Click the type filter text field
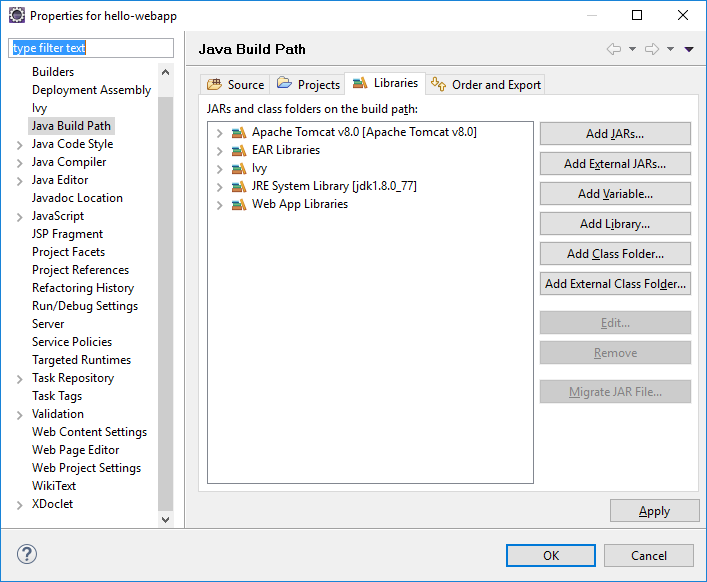The width and height of the screenshot is (707, 582). point(91,48)
